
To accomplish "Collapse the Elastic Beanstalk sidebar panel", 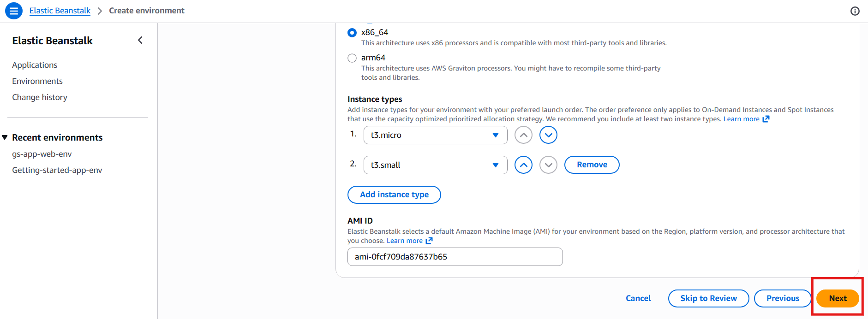I will coord(140,41).
